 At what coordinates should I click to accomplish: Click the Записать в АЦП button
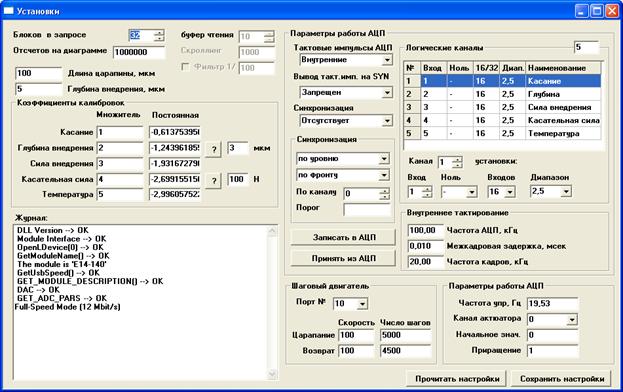[344, 238]
